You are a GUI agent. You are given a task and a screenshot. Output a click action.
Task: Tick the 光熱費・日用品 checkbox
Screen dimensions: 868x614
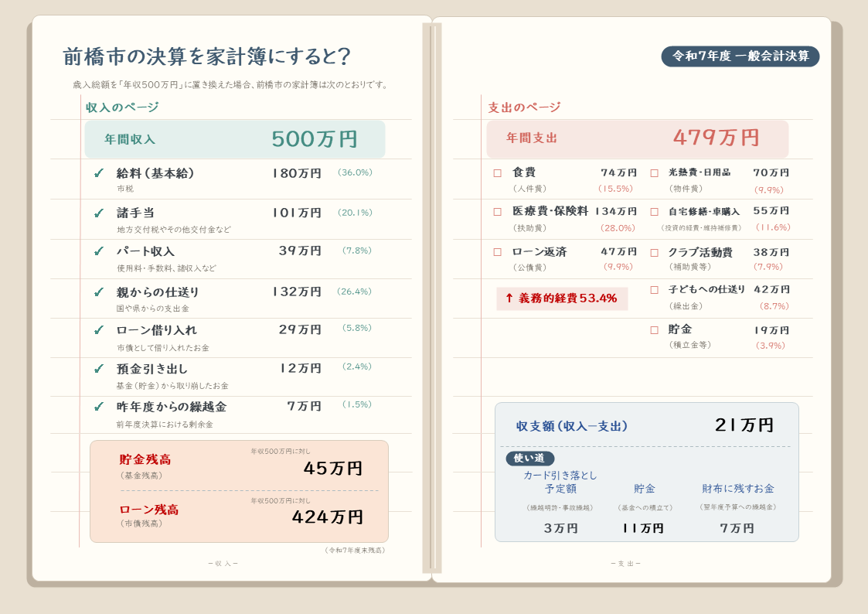point(655,173)
